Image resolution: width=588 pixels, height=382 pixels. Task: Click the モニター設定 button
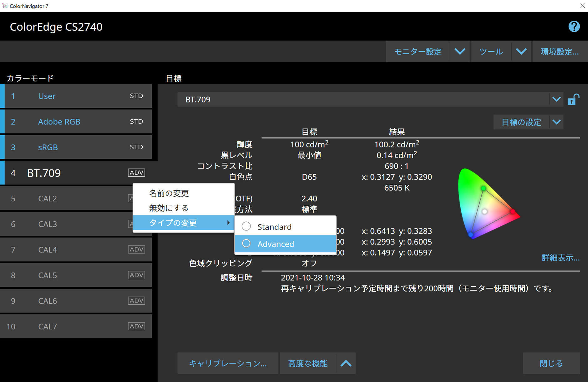pos(418,51)
